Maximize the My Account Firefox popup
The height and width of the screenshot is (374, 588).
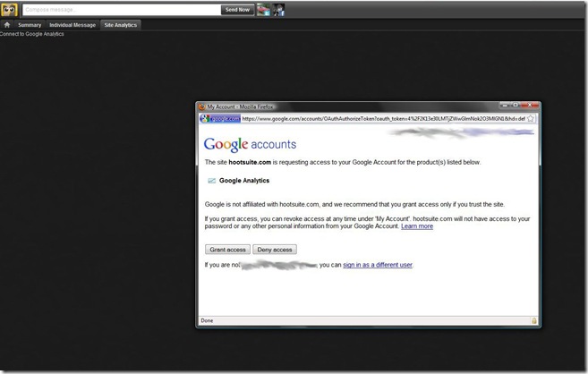tap(516, 106)
